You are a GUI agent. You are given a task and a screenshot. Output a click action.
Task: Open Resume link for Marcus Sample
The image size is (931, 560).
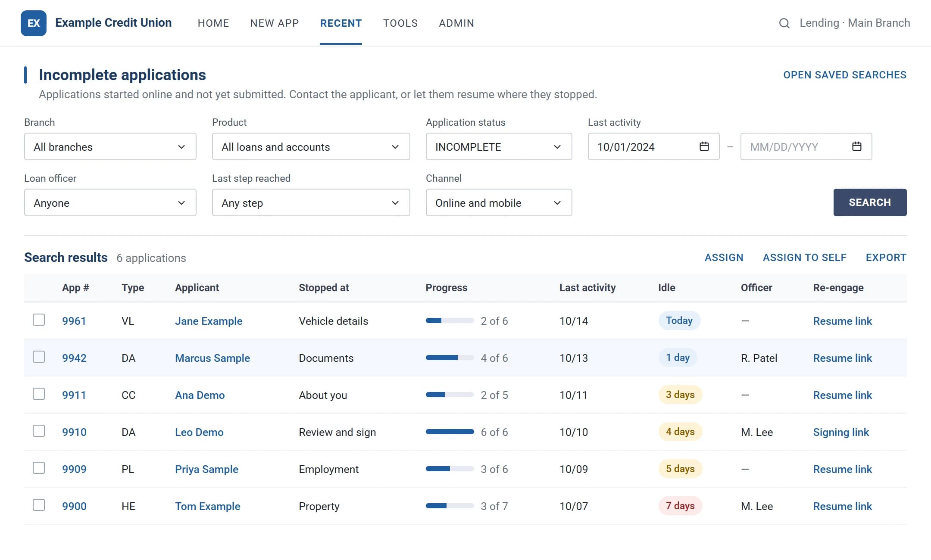(842, 358)
